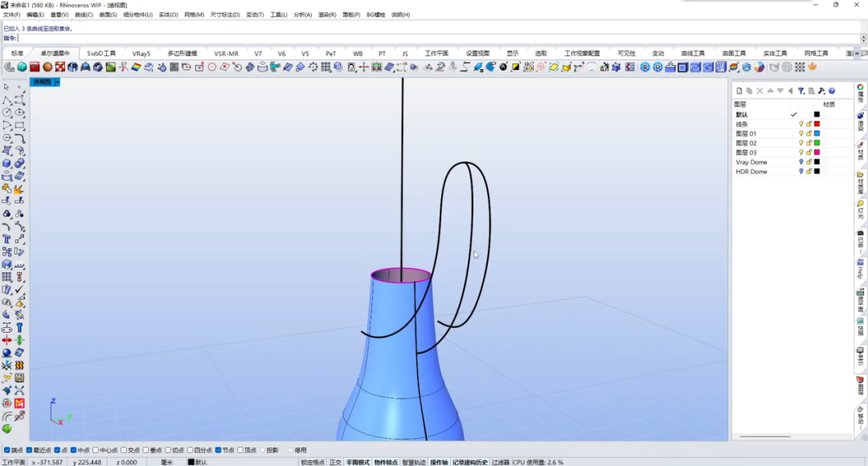Click the new layer icon in layers panel

739,91
